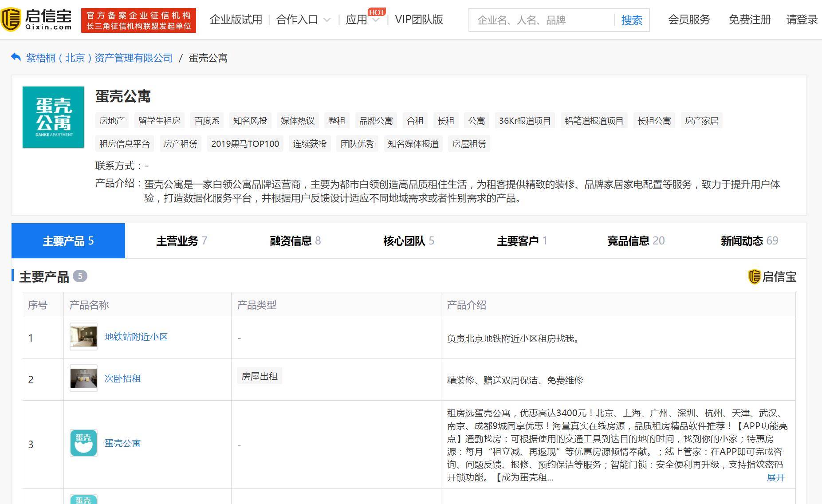Click the 媒体热议 tag
This screenshot has height=504, width=822.
pyautogui.click(x=298, y=121)
